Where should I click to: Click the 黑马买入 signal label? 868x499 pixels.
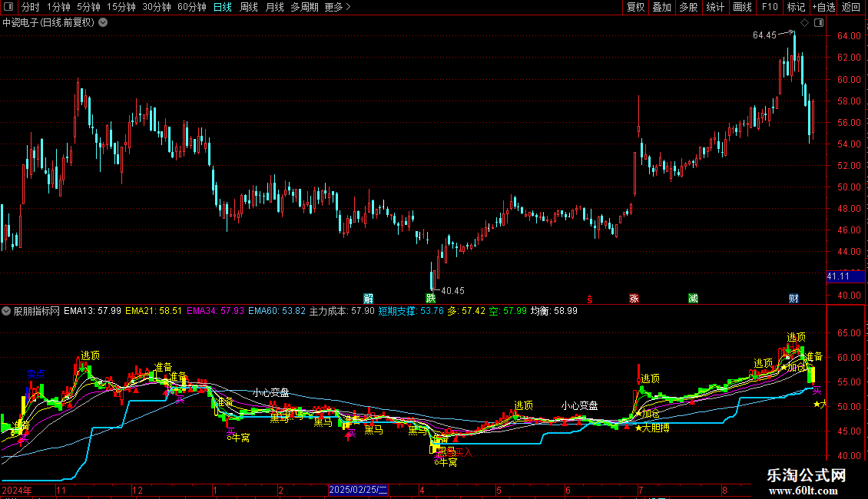[455, 452]
